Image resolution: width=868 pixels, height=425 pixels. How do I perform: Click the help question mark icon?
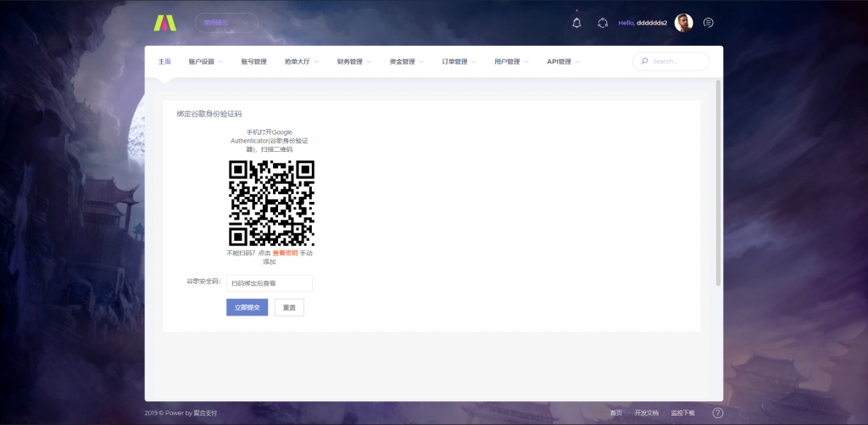click(717, 413)
